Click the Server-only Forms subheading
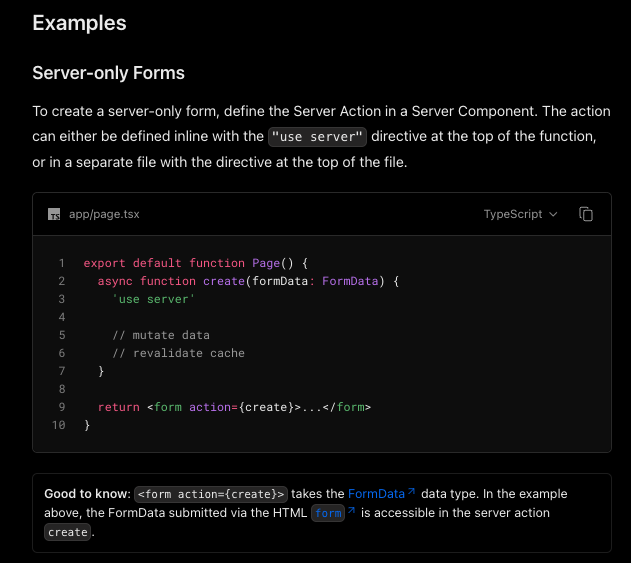The image size is (631, 563). pos(108,73)
